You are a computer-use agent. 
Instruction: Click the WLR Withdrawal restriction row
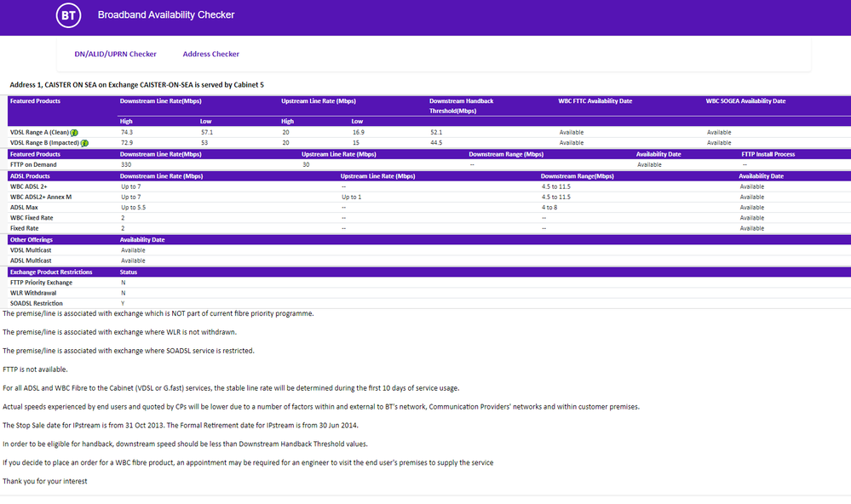click(x=33, y=293)
